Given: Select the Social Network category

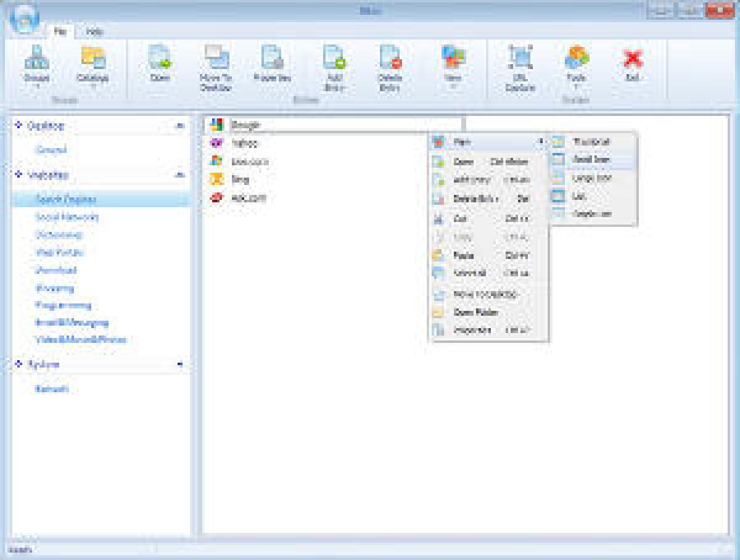Looking at the screenshot, I should pyautogui.click(x=67, y=217).
